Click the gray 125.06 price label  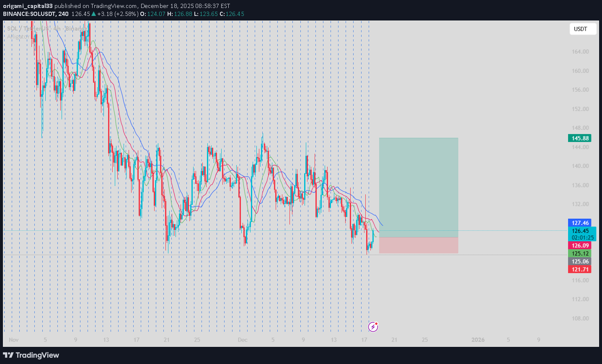tap(580, 261)
